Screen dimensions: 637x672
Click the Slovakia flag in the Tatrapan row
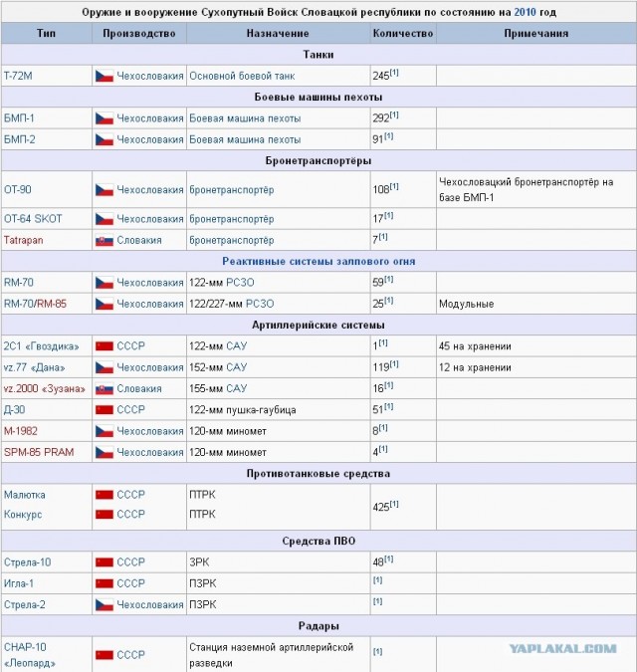point(105,241)
